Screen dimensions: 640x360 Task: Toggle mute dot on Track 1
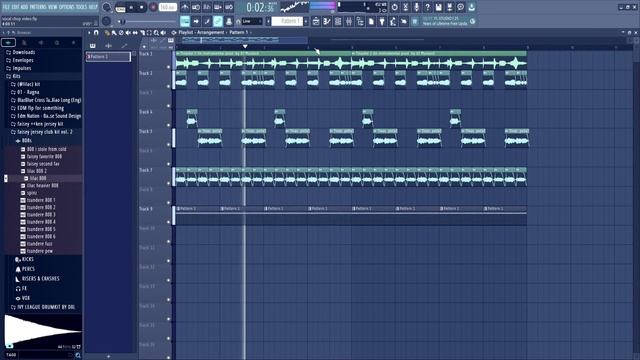point(168,67)
